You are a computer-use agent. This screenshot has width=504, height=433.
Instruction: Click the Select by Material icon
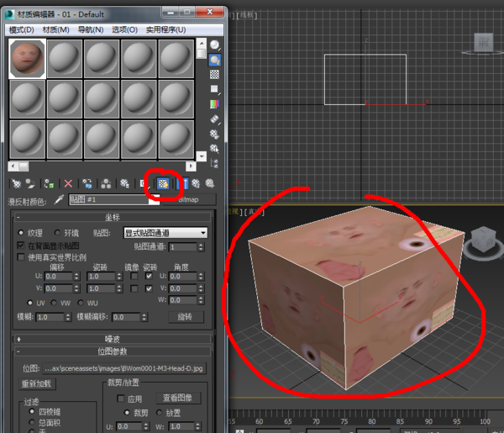coord(214,148)
